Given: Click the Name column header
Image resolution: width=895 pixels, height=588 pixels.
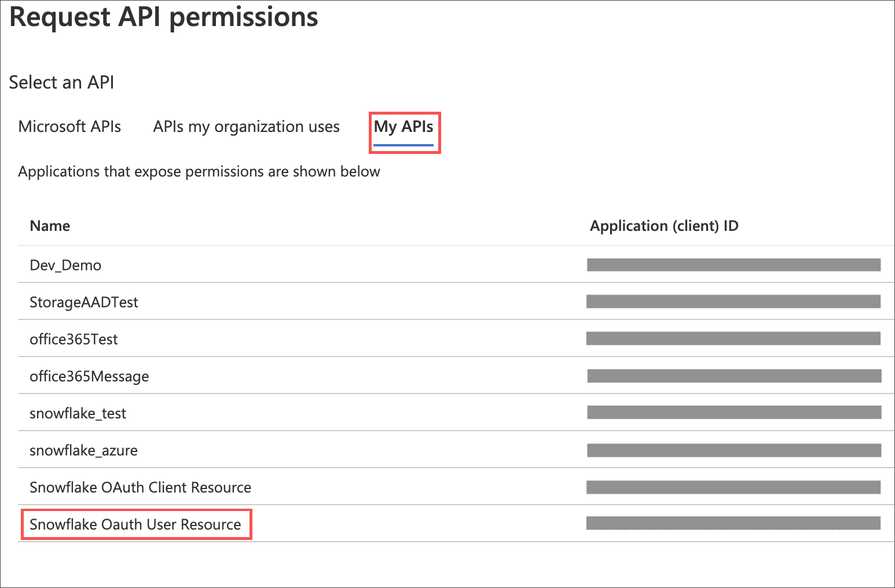Looking at the screenshot, I should (x=50, y=226).
